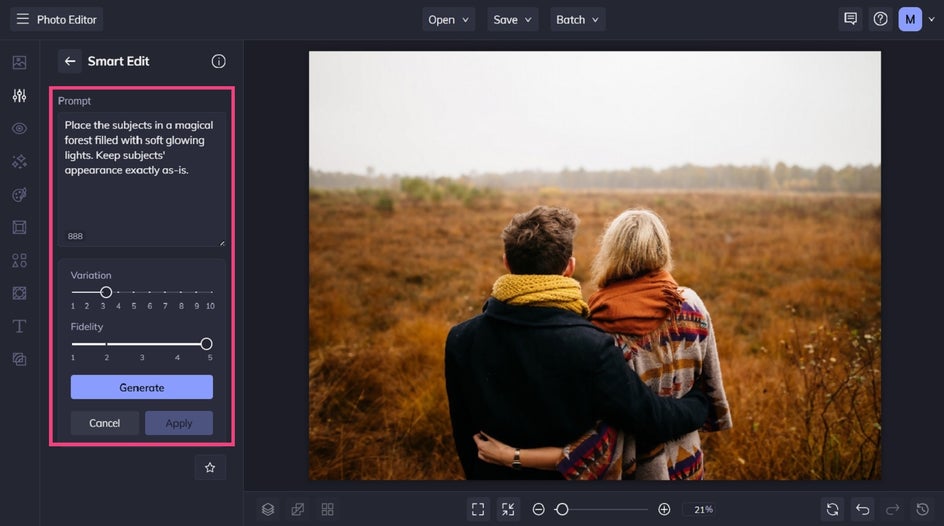Viewport: 944px width, 526px height.
Task: Open the Frames sidebar icon
Action: tap(19, 227)
